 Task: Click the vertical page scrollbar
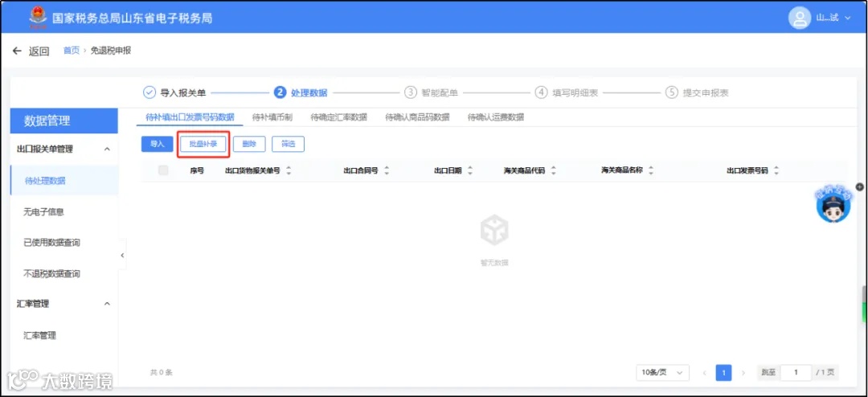click(864, 304)
